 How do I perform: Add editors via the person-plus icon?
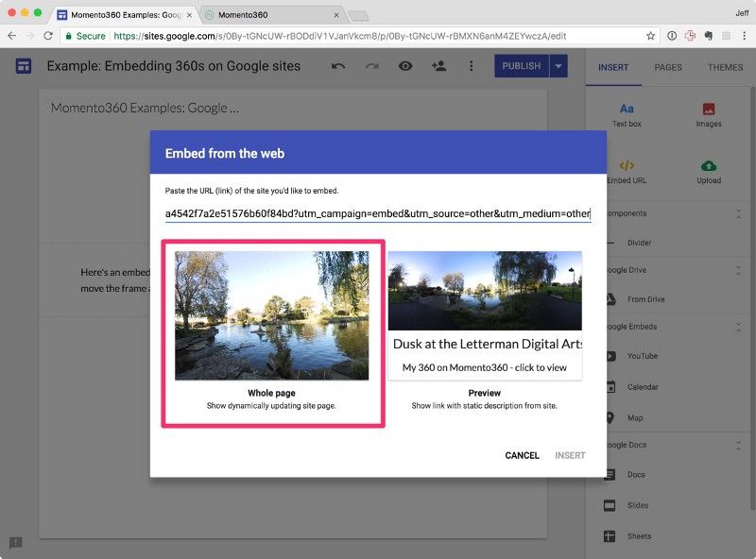438,66
